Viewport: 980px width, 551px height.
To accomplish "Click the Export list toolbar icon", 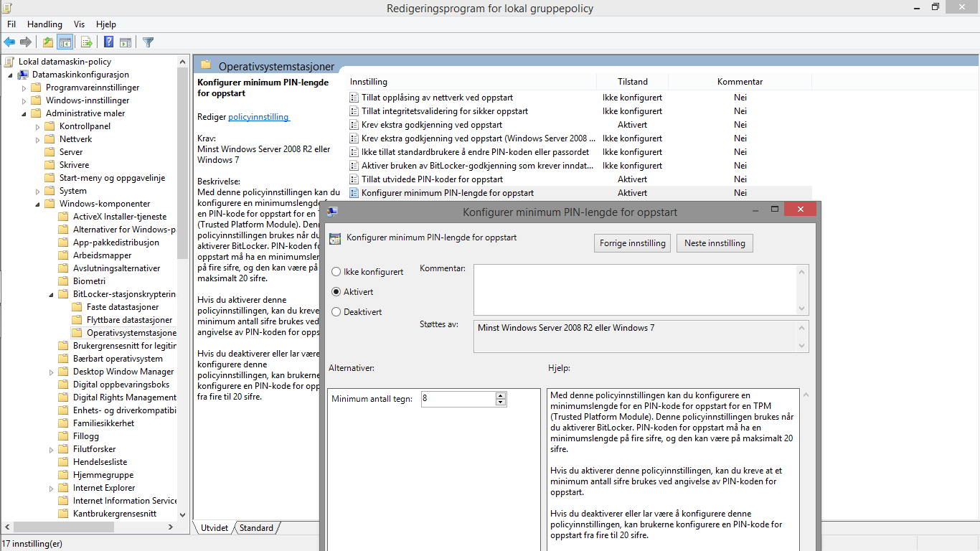I will tap(86, 42).
